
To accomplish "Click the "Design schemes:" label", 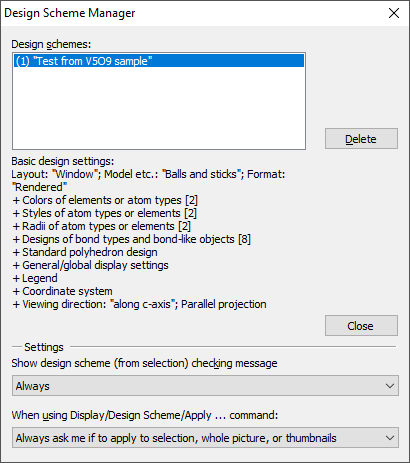I will [x=51, y=44].
